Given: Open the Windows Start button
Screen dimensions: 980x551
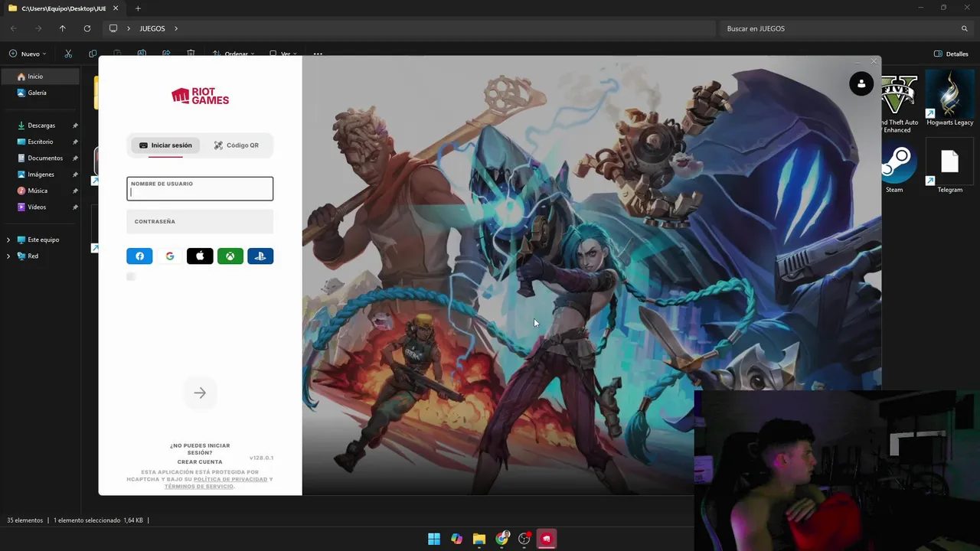Looking at the screenshot, I should (434, 539).
